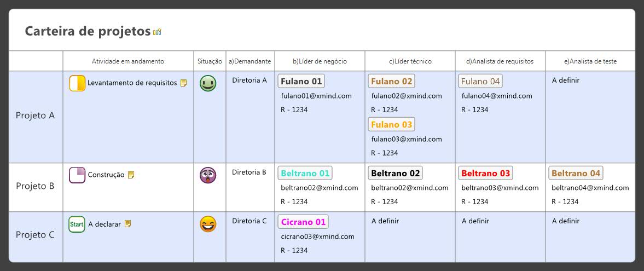Click the Start icon beside A declarar
Screen dimensions: 644x271
77,224
